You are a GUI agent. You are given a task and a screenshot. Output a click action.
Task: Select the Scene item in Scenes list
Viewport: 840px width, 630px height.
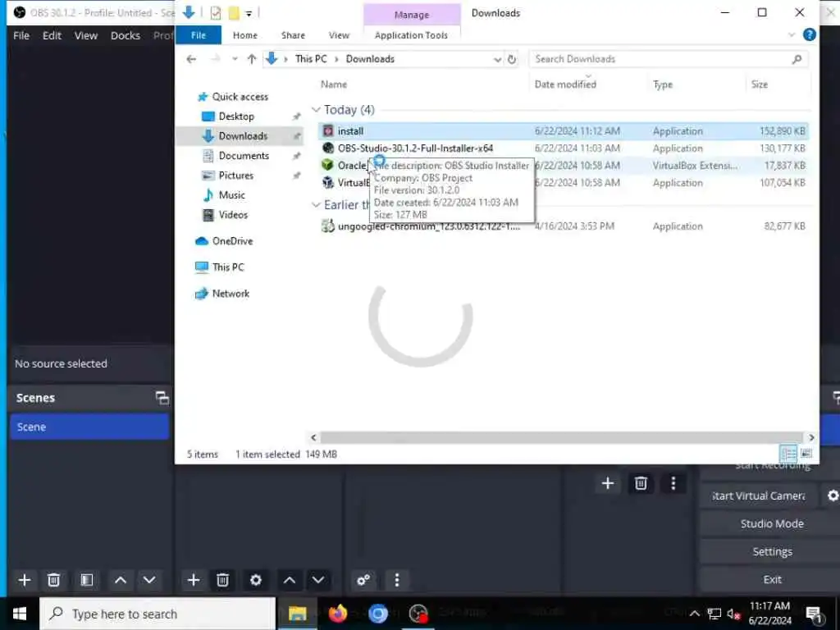tap(89, 427)
